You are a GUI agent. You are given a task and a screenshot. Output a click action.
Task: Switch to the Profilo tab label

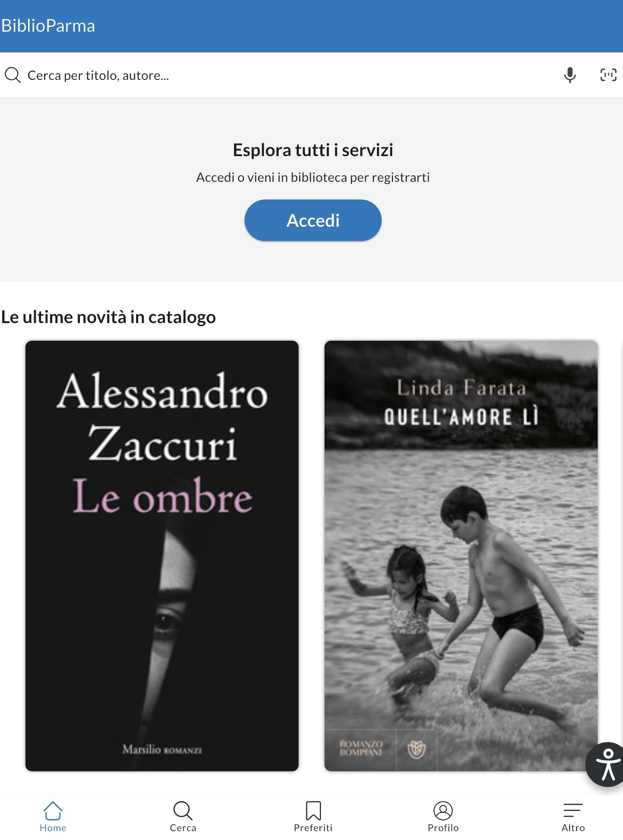[x=443, y=828]
